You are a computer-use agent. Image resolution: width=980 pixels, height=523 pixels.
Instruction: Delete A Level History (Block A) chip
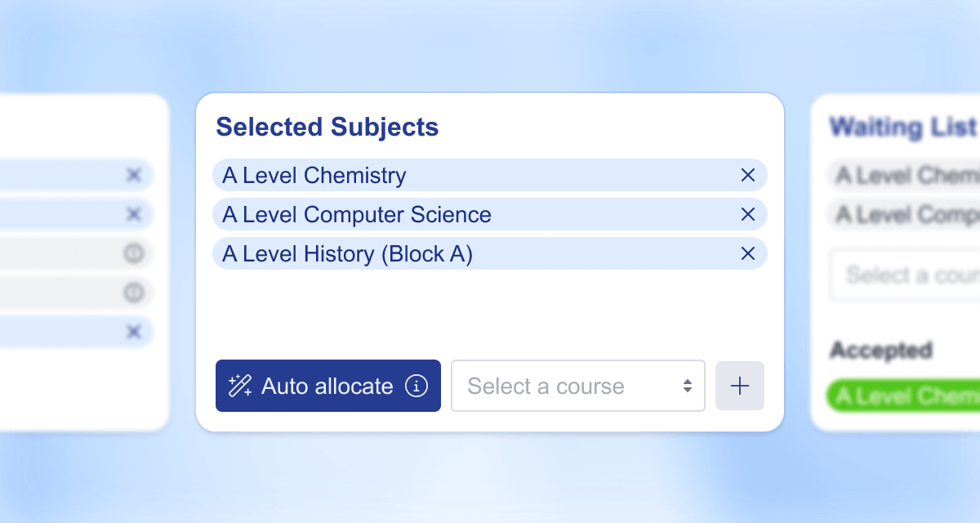coord(747,253)
